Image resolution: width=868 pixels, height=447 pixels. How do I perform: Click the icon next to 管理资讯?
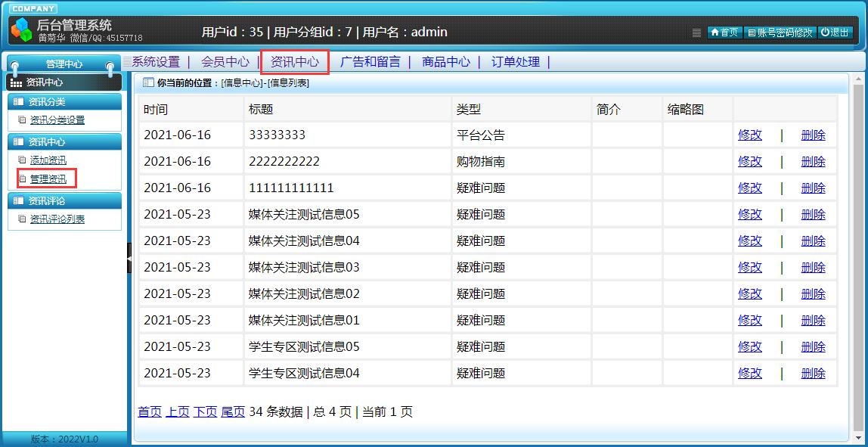22,179
